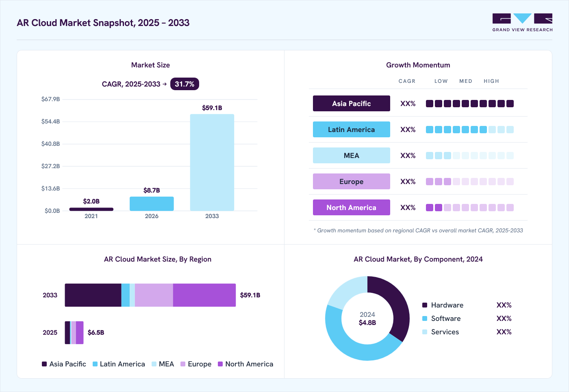Image resolution: width=569 pixels, height=392 pixels.
Task: Click the Hardware legend swatch
Action: pos(425,305)
